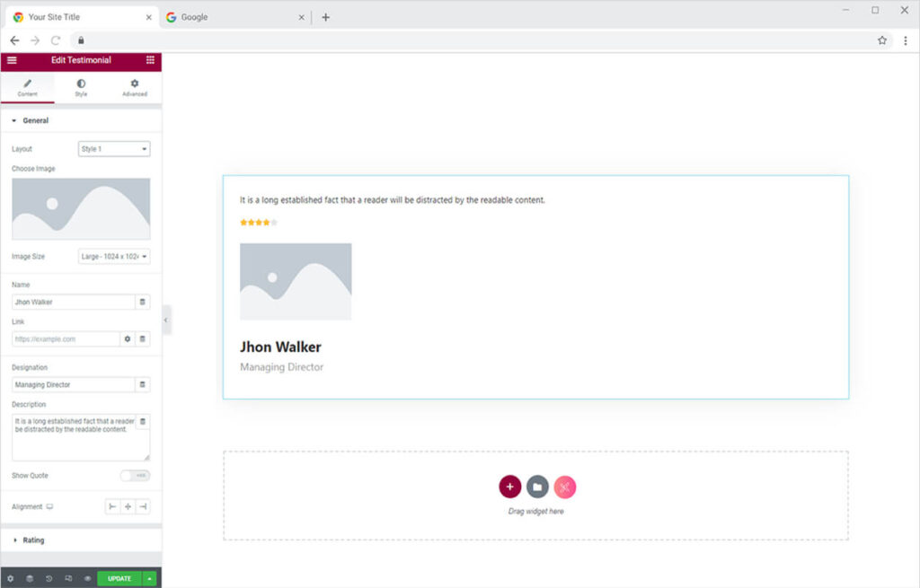The width and height of the screenshot is (920, 588).
Task: Open the Layout Style 1 dropdown
Action: click(114, 149)
